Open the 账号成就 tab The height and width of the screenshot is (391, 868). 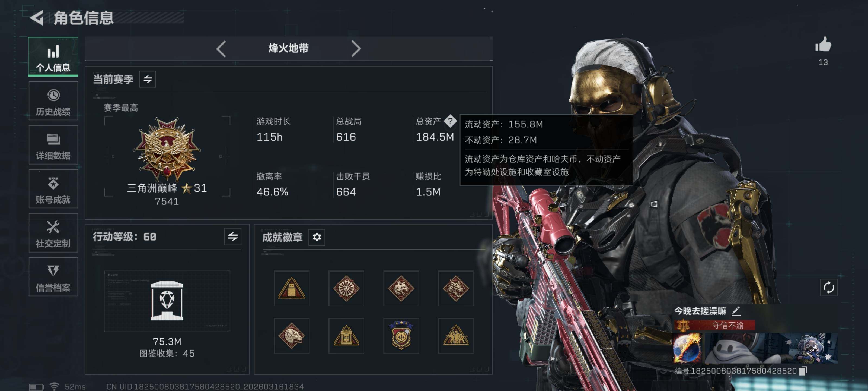53,189
